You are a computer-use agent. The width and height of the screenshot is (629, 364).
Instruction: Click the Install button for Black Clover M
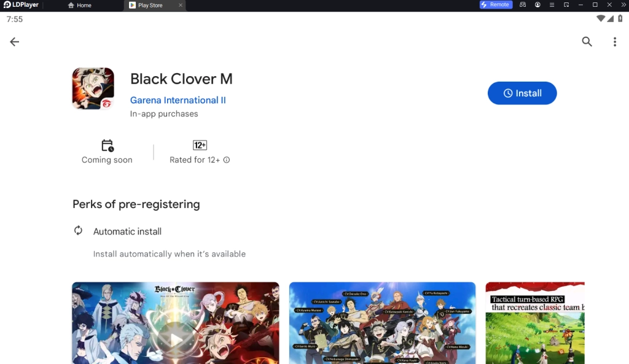pyautogui.click(x=522, y=93)
